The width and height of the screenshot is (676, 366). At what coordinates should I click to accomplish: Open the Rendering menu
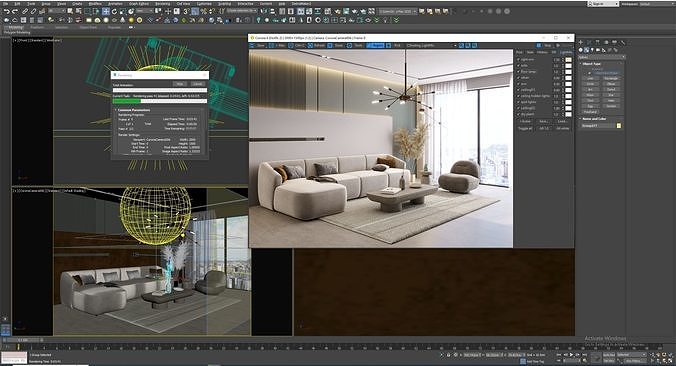point(162,3)
